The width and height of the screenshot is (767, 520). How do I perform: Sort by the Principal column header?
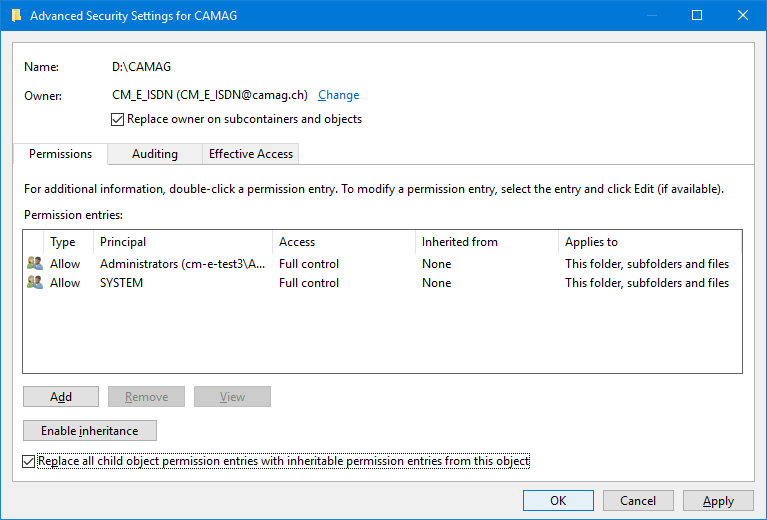pyautogui.click(x=182, y=242)
